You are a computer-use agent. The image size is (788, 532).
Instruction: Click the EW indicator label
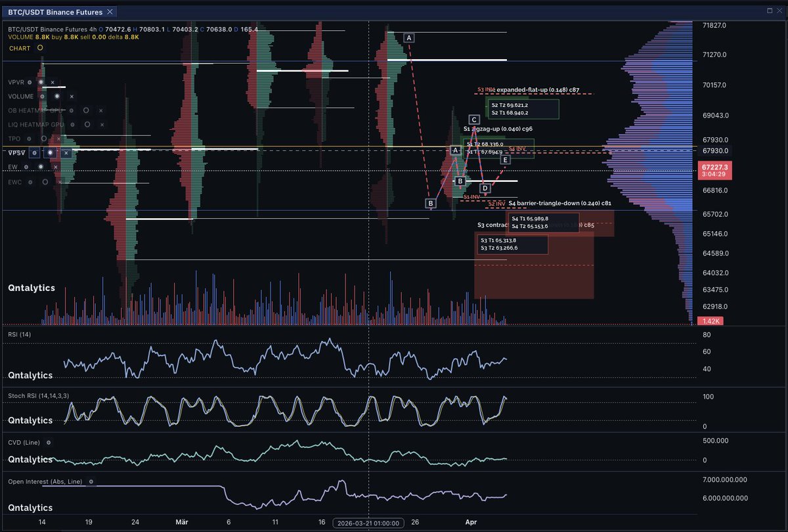point(12,167)
